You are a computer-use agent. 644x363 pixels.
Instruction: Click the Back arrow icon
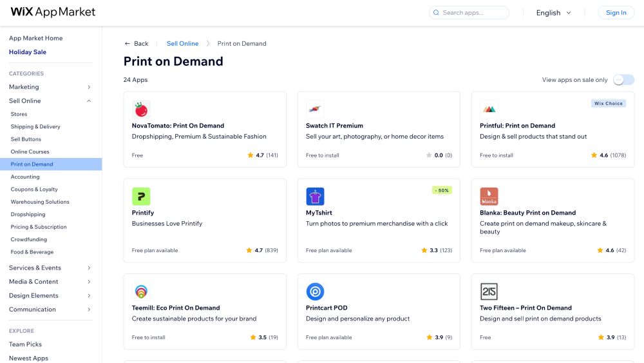pyautogui.click(x=127, y=44)
